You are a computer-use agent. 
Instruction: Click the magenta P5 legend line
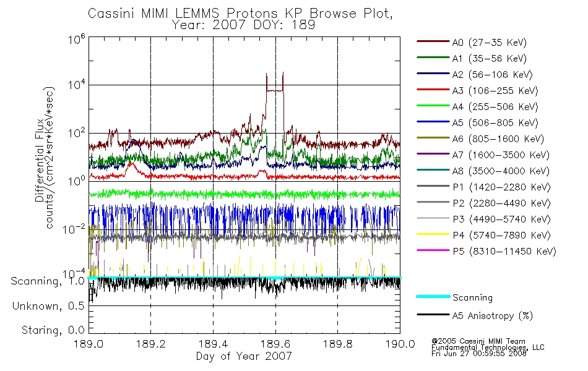[x=433, y=250]
